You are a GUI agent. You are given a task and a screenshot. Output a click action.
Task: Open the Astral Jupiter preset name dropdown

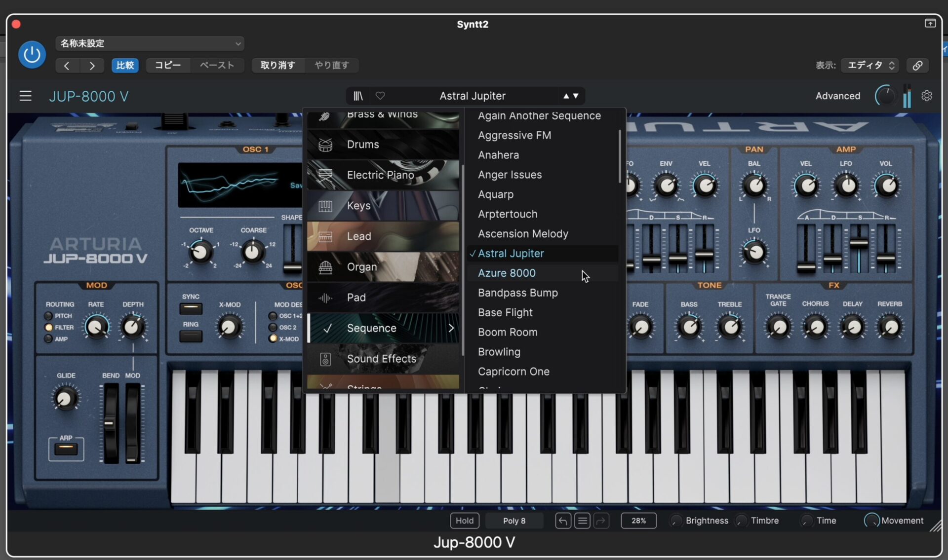pos(473,96)
